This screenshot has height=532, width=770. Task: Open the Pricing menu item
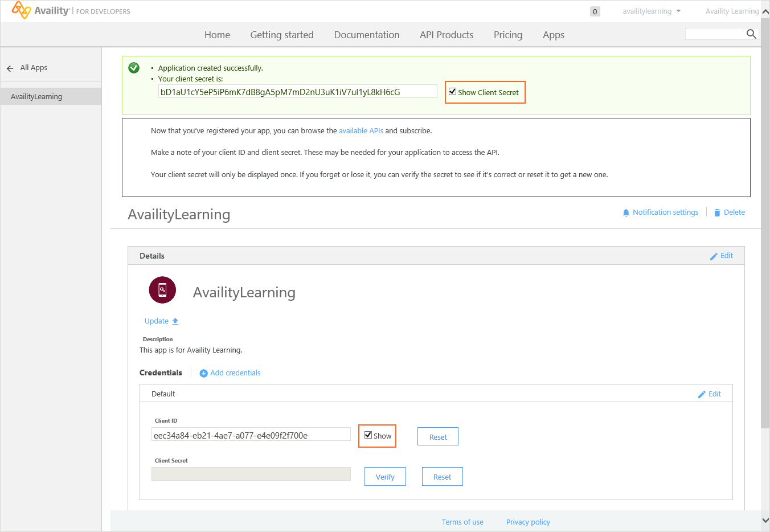tap(508, 35)
